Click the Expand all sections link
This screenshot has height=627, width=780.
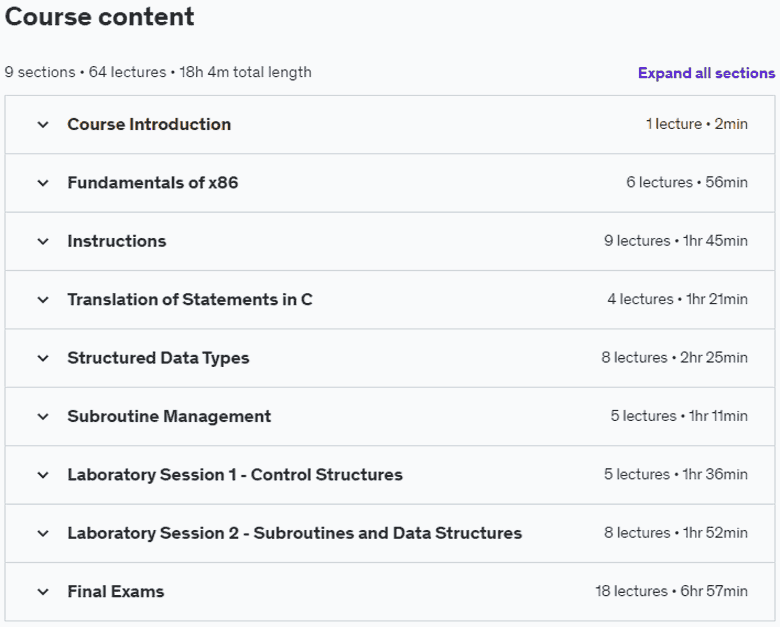coord(706,73)
